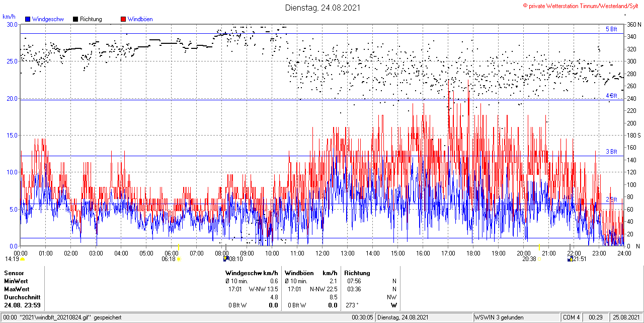Click the 4.8 average wind speed value
This screenshot has width=644, height=323.
(x=274, y=297)
